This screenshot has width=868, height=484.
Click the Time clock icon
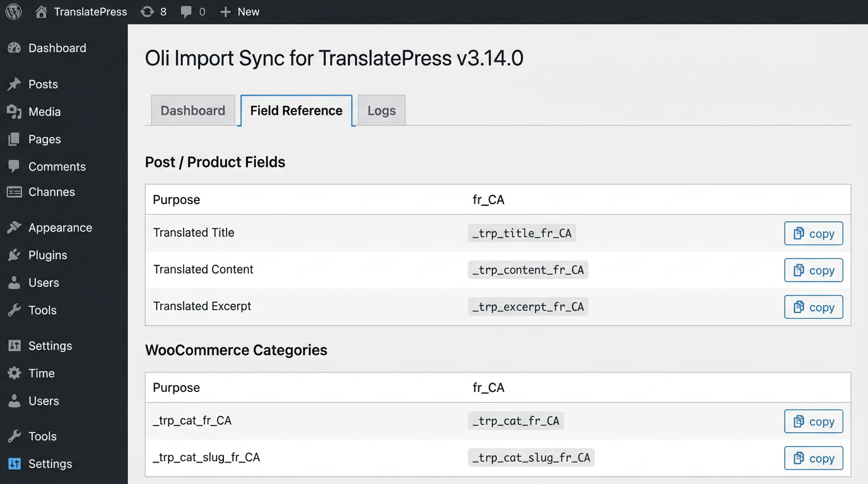click(x=14, y=373)
